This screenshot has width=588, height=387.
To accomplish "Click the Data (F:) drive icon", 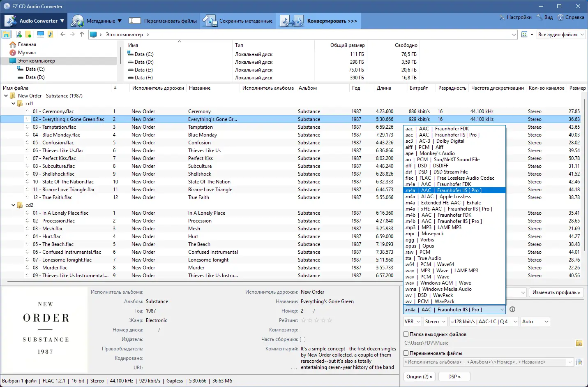I will click(130, 78).
